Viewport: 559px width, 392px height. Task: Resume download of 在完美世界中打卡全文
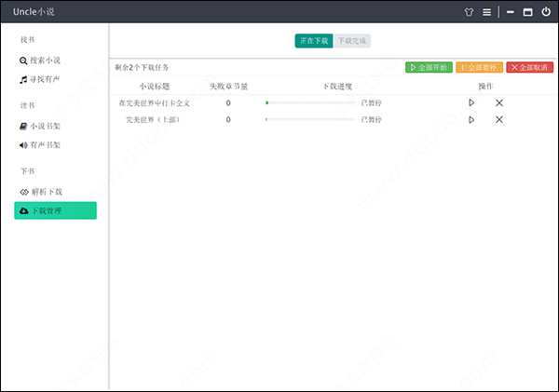click(x=471, y=102)
